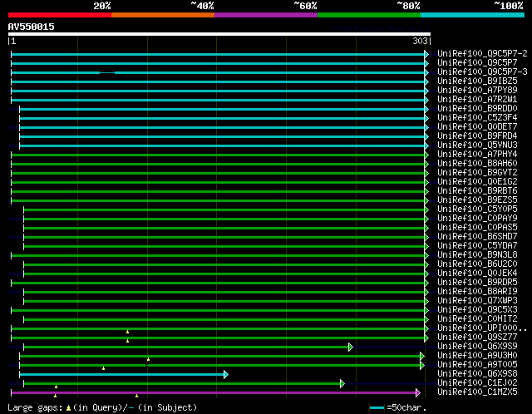Pick the UniRef100_A7PHY4 label
532x414 pixels.
477,154
